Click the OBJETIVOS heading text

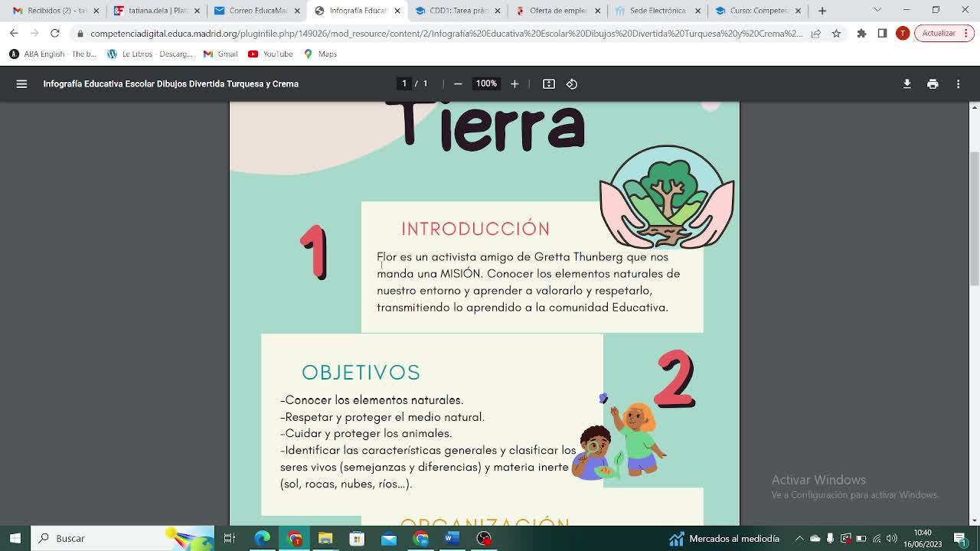click(x=361, y=373)
